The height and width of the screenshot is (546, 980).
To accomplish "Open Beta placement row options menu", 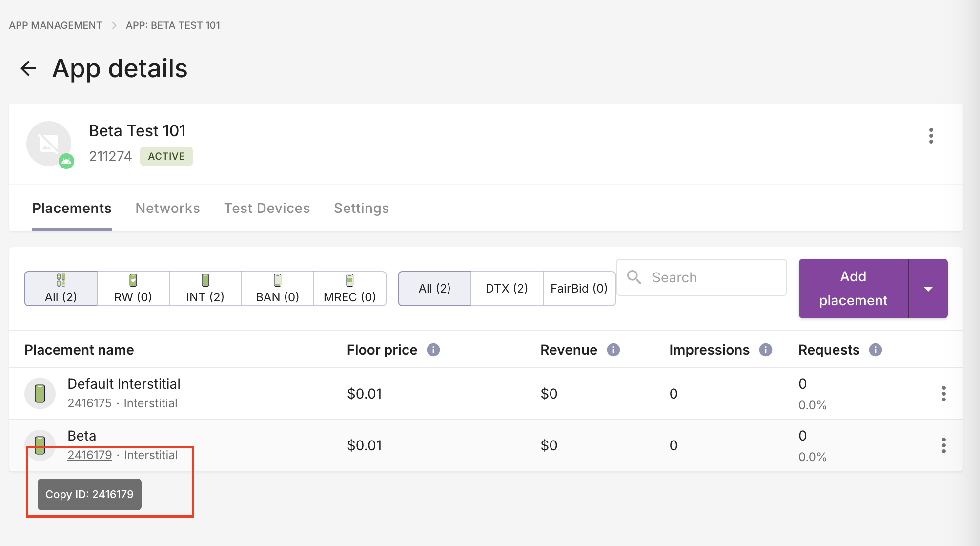I will click(x=943, y=445).
